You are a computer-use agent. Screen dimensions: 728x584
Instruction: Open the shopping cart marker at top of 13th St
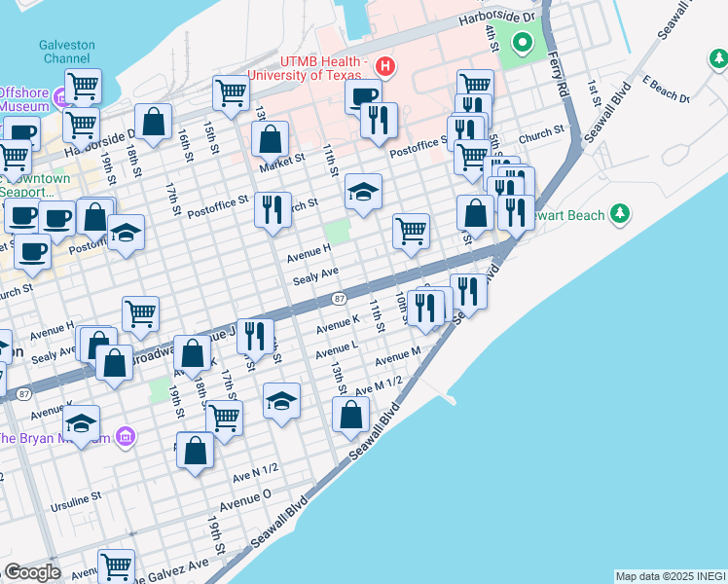point(232,93)
